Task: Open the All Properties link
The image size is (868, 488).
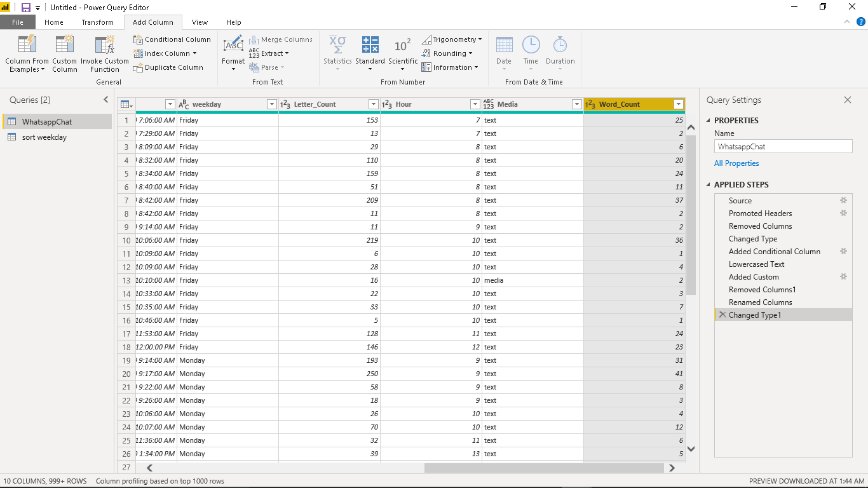Action: pos(736,163)
